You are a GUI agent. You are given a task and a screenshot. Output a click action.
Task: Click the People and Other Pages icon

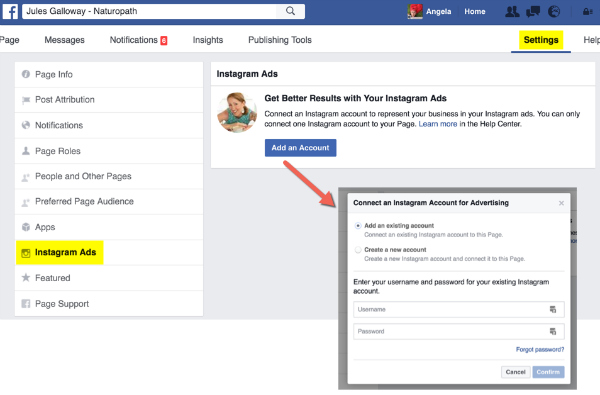pyautogui.click(x=26, y=177)
